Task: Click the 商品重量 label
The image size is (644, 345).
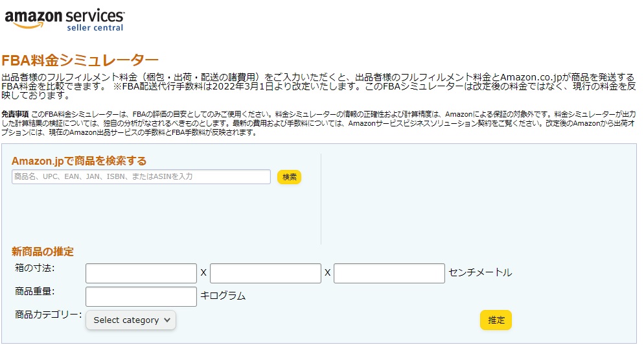Action: coord(34,292)
